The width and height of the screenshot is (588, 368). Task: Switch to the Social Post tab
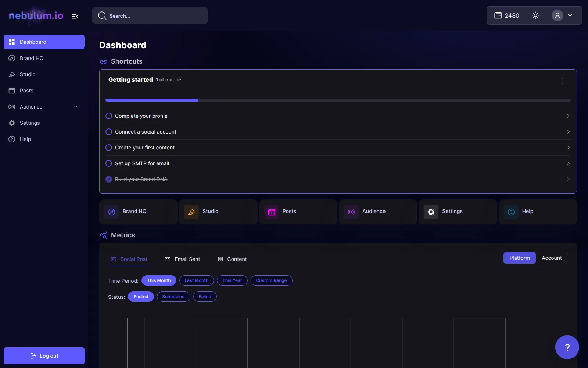(129, 259)
